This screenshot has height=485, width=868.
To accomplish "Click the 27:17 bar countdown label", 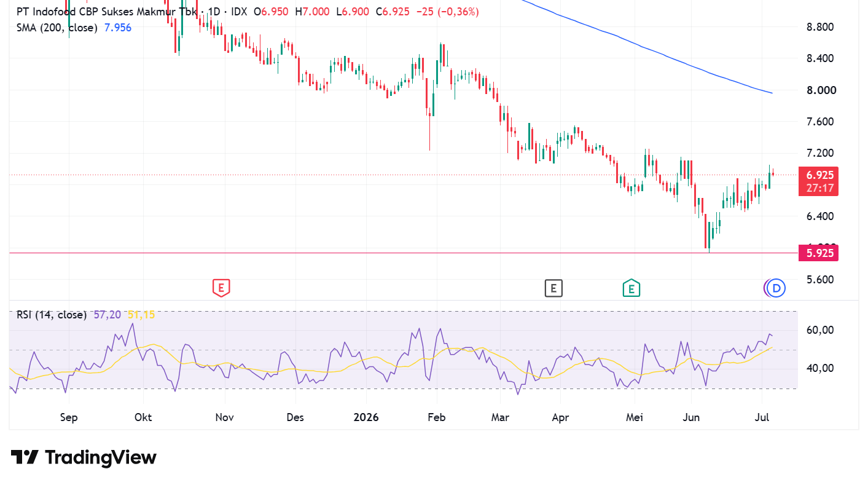I will 818,188.
